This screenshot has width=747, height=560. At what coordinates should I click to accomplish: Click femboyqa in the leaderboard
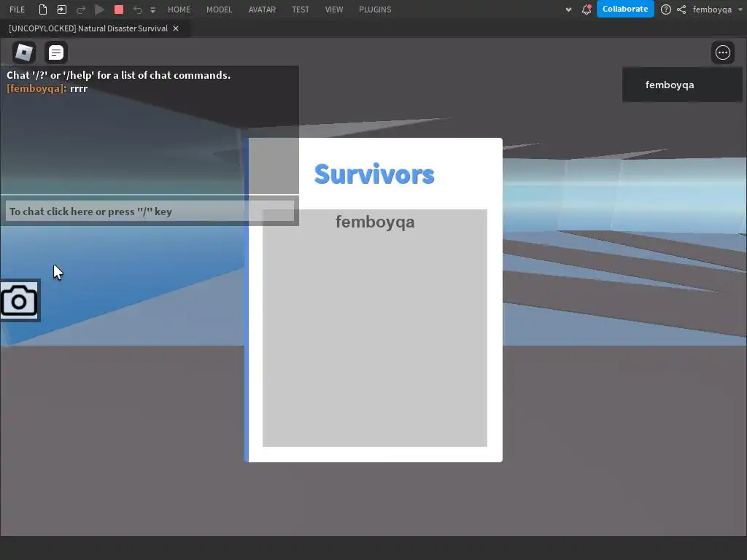coord(682,85)
